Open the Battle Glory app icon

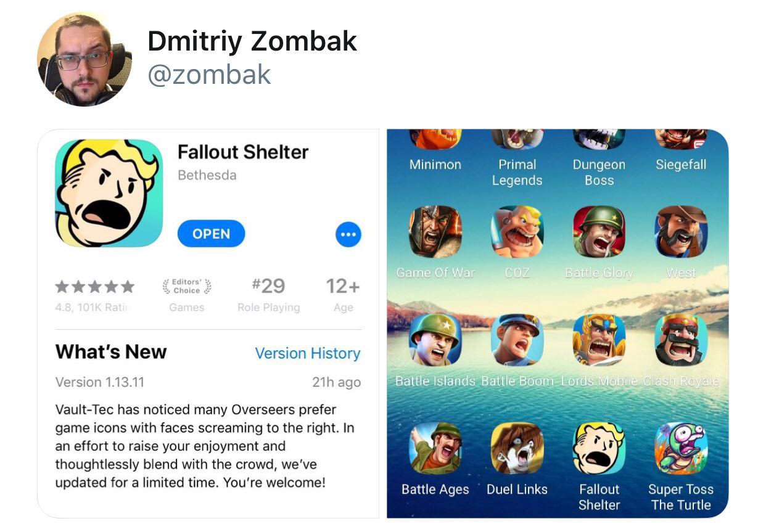tap(599, 232)
